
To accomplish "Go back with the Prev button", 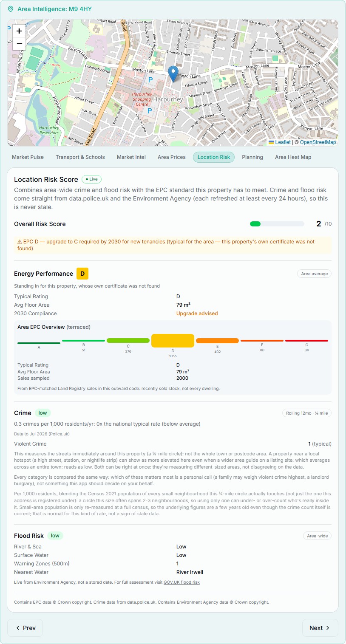I will [x=25, y=628].
